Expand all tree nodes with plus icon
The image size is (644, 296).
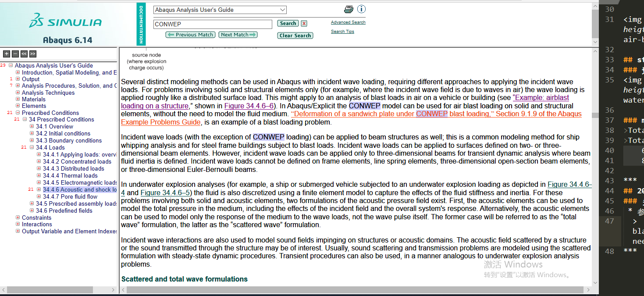click(7, 54)
